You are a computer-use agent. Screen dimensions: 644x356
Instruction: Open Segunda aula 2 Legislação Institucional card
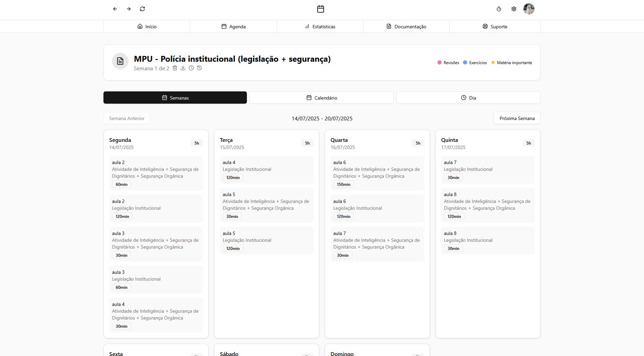tap(156, 209)
